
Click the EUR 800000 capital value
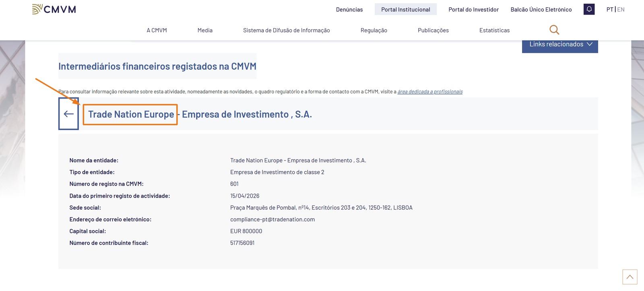pyautogui.click(x=246, y=231)
